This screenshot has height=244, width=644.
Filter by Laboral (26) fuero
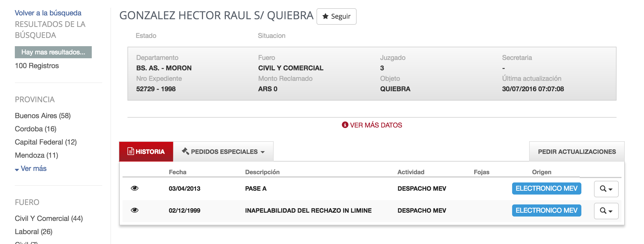click(x=34, y=232)
